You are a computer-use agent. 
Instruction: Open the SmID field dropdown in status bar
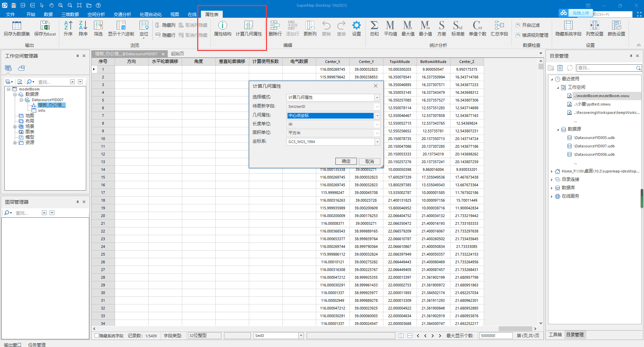click(301, 336)
